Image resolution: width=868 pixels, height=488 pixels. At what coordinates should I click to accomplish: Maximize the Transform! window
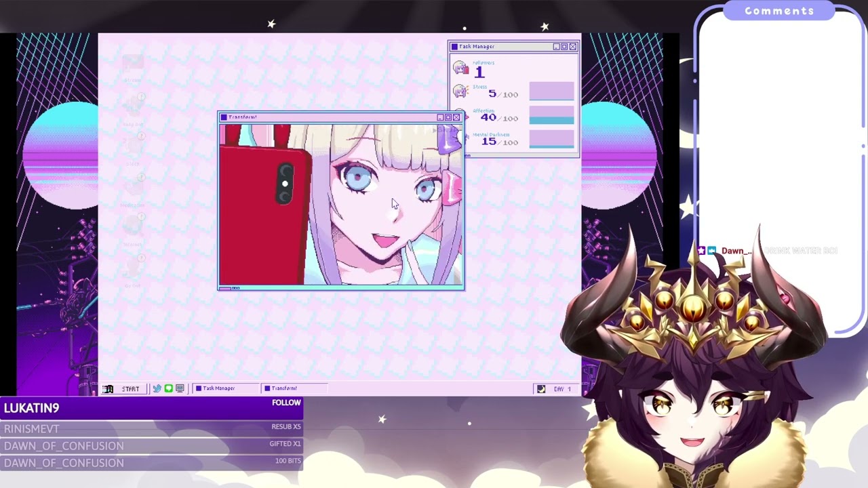point(448,117)
